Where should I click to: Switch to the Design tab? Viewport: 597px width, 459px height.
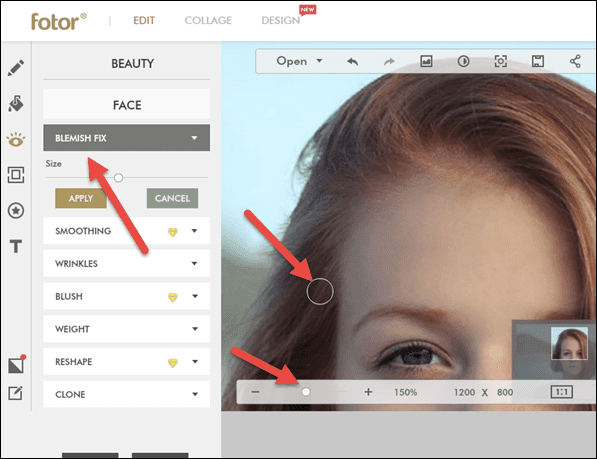point(281,20)
